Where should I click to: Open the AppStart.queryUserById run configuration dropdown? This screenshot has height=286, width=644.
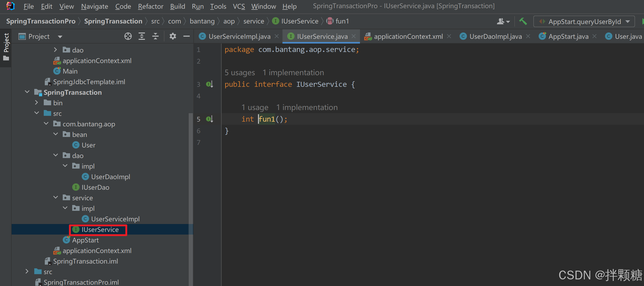(x=584, y=22)
